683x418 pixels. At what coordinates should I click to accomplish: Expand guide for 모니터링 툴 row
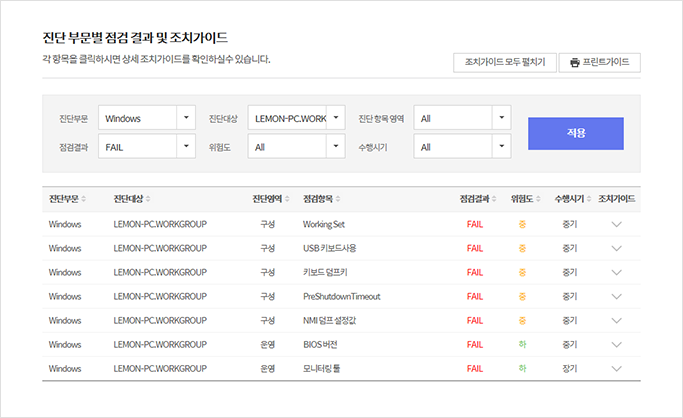616,369
